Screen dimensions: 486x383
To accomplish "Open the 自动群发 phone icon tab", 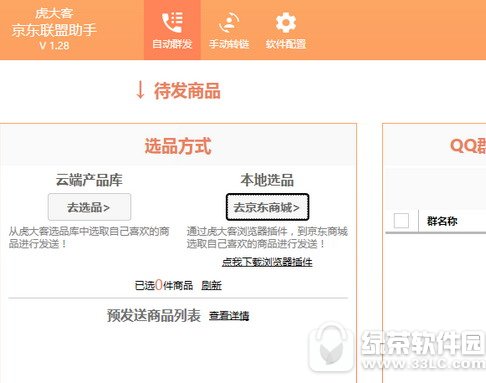I will coord(172,22).
